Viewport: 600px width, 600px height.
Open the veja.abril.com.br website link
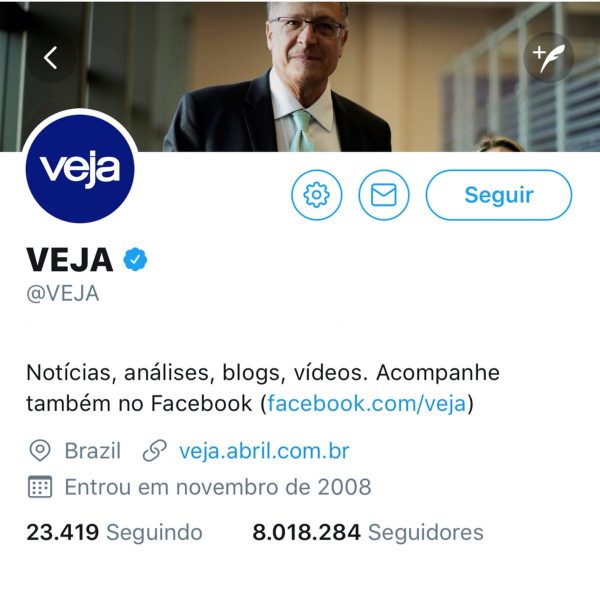(x=264, y=451)
